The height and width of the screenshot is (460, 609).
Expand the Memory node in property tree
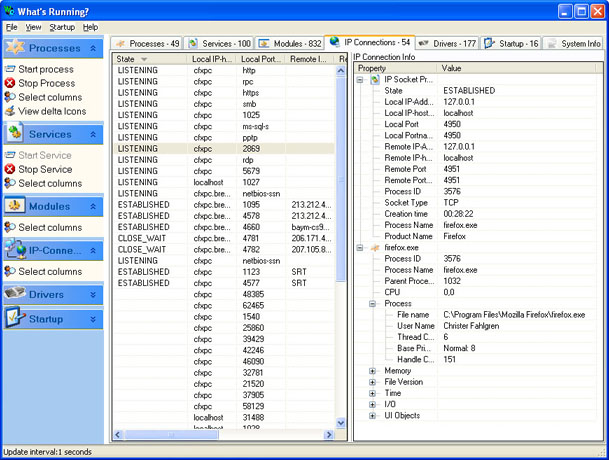point(373,370)
